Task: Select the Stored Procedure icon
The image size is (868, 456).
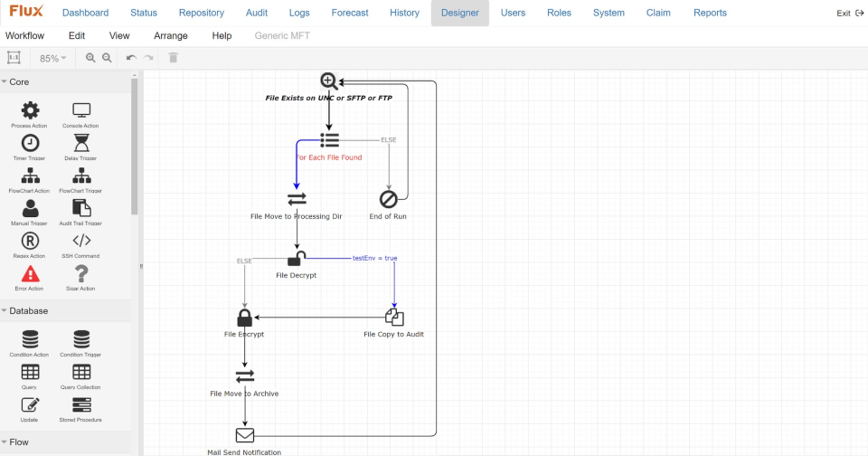Action: click(x=81, y=405)
